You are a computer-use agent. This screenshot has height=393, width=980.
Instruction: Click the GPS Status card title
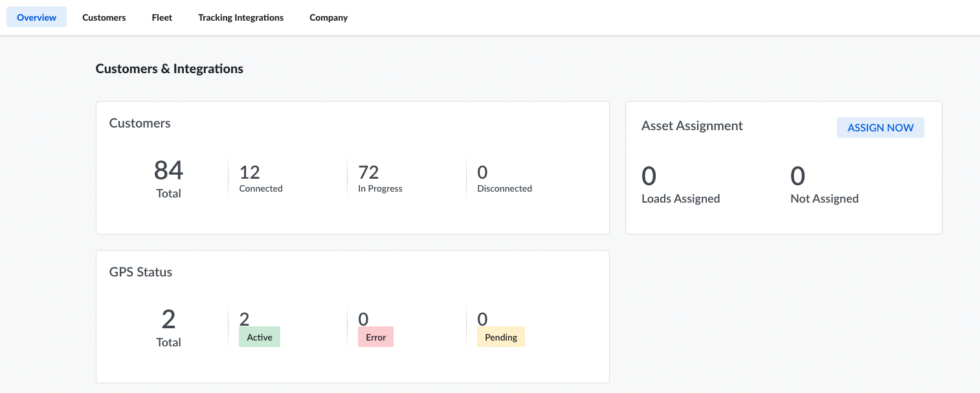point(140,272)
